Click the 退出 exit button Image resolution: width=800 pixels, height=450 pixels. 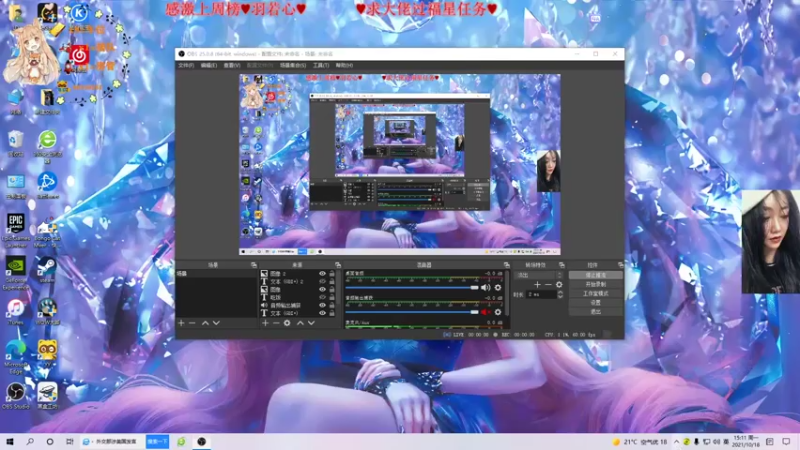pyautogui.click(x=595, y=312)
